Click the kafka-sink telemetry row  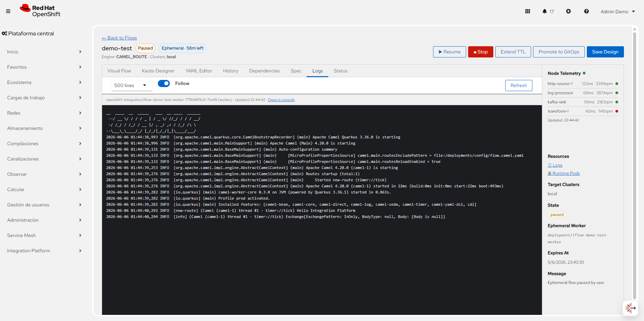tap(583, 102)
